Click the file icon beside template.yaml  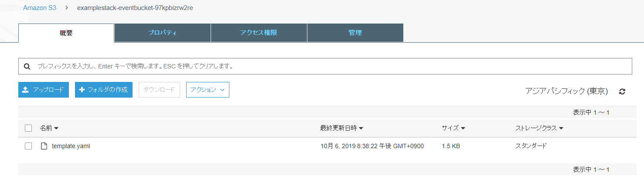point(44,146)
